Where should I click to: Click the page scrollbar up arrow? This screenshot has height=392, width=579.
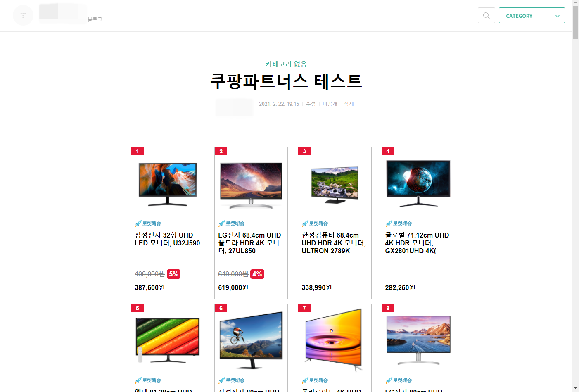coord(575,3)
